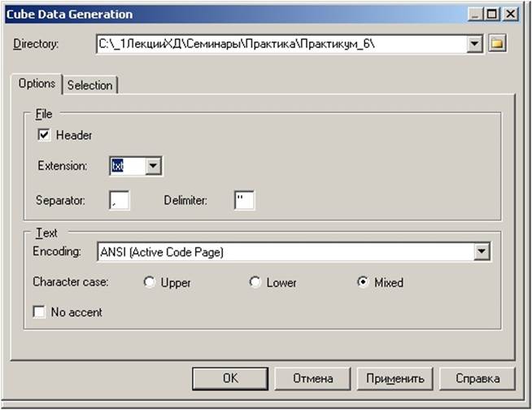The width and height of the screenshot is (532, 410).
Task: Choose Lower character case option
Action: tap(255, 282)
